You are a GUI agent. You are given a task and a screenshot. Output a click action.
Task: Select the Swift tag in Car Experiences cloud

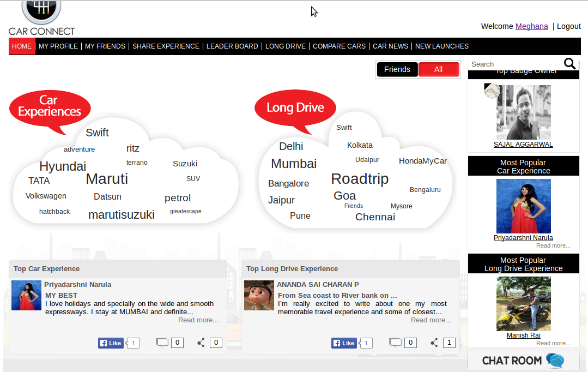point(97,133)
